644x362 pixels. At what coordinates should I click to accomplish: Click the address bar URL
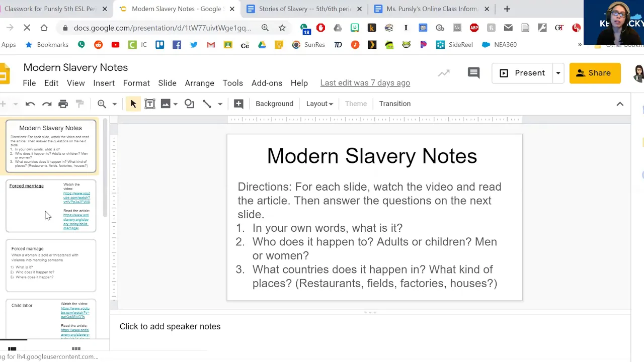point(163,28)
